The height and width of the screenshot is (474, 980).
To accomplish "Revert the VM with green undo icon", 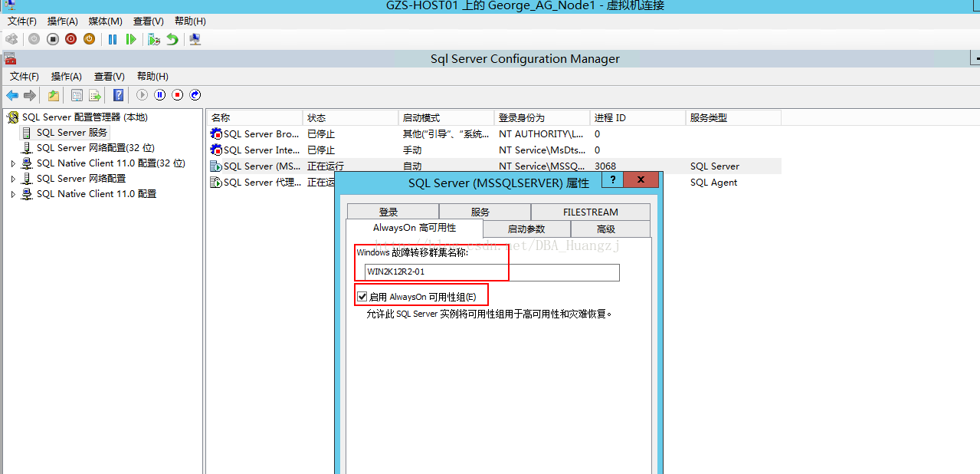I will coord(172,39).
